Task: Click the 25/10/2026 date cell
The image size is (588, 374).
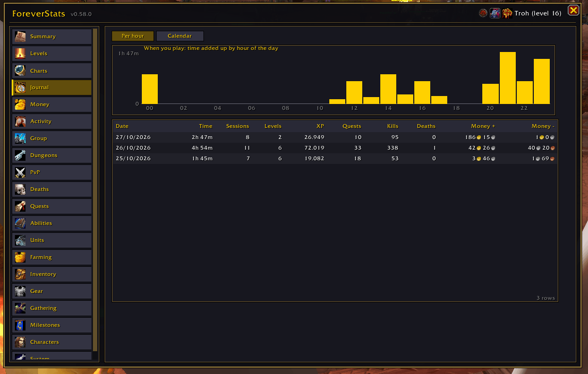Action: (133, 159)
